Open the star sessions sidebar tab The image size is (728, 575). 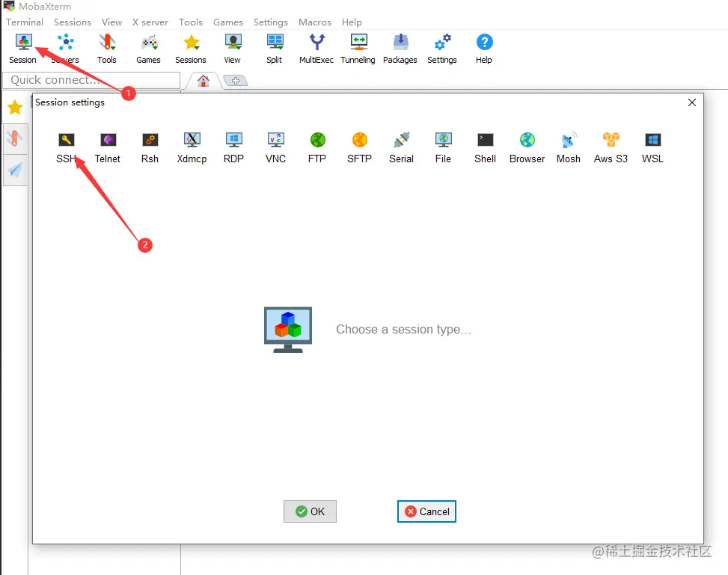(15, 107)
